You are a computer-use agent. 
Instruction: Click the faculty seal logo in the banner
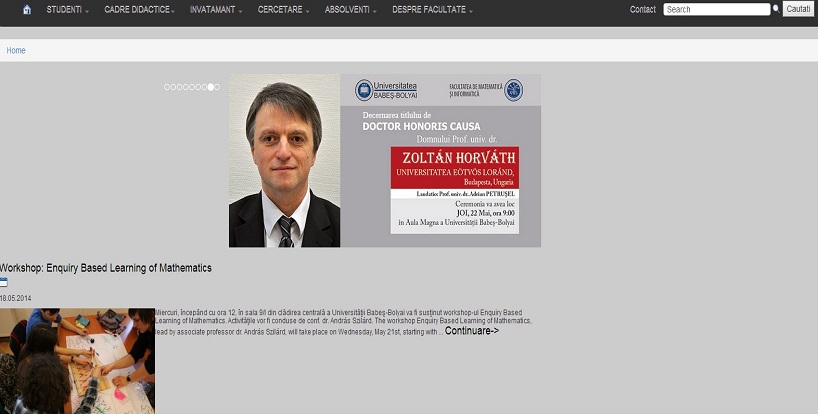(513, 90)
